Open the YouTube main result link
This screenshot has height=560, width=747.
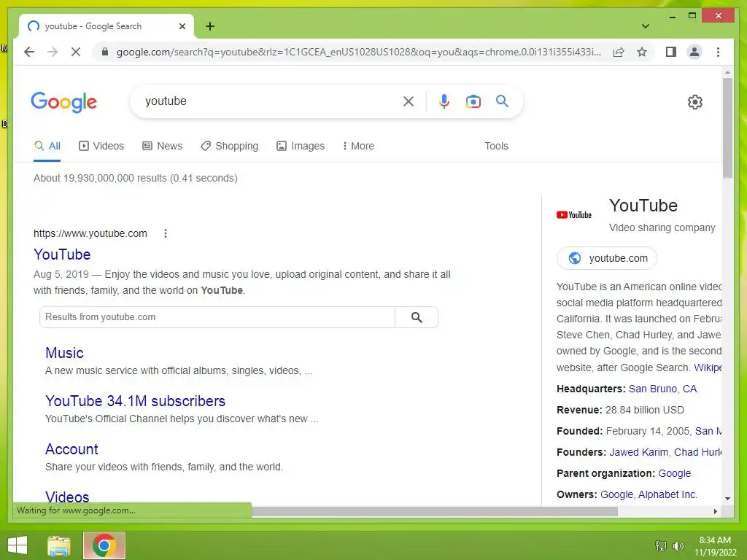(x=62, y=254)
